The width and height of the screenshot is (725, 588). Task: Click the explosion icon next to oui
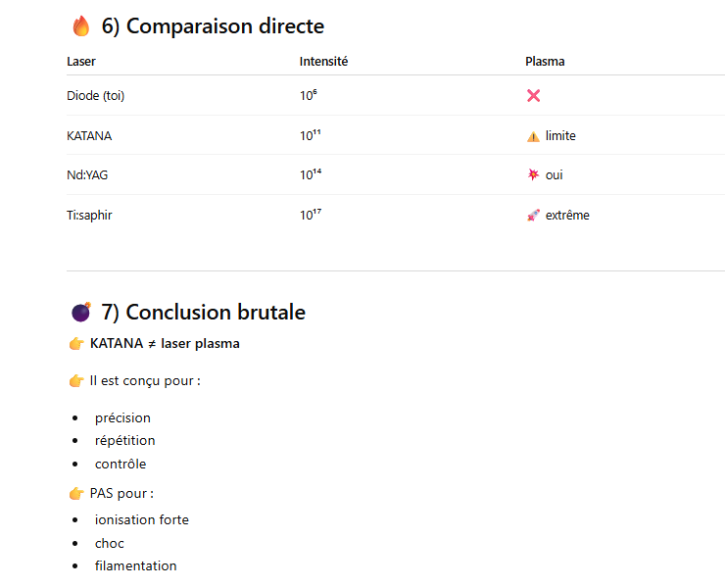(533, 175)
